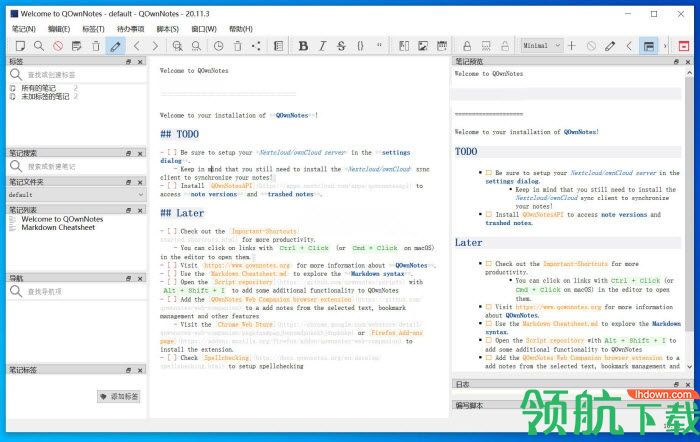
Task: Open the 待办事项 menu
Action: tap(130, 29)
